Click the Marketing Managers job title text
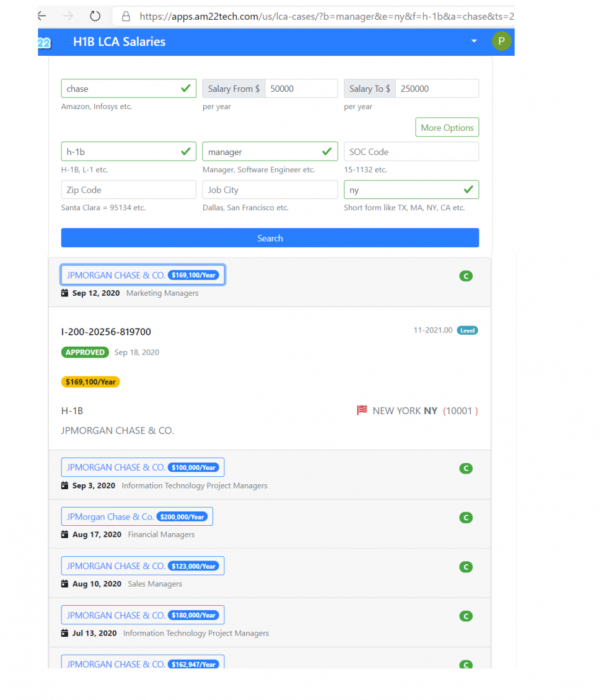Image resolution: width=601 pixels, height=700 pixels. [162, 293]
